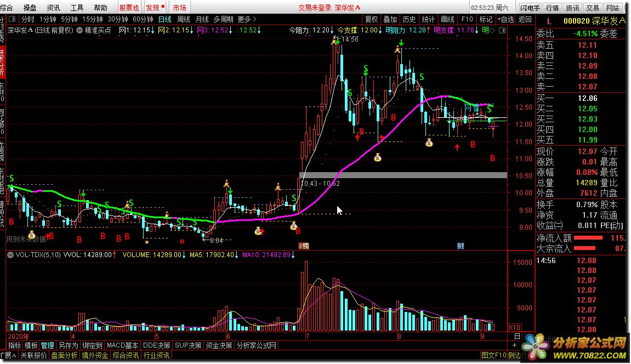
Task: Click +自选 to add to watchlist
Action: click(x=505, y=19)
